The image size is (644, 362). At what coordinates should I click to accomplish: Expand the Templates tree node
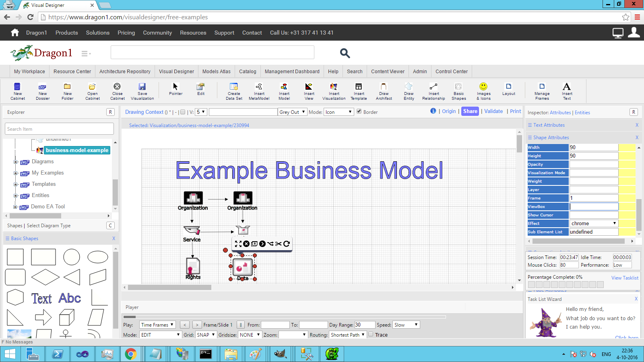click(x=15, y=184)
